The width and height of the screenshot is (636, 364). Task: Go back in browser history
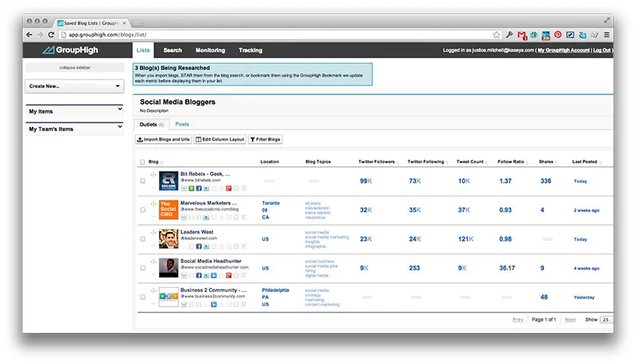[29, 35]
